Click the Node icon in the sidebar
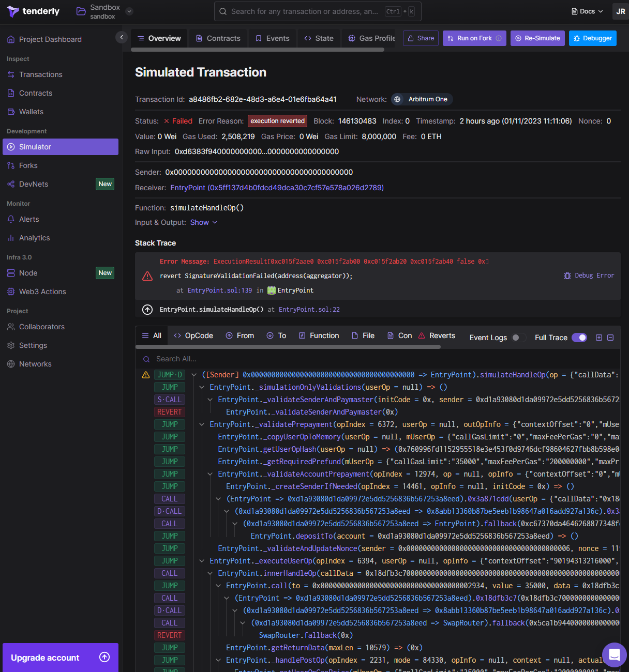Viewport: 629px width, 672px height. (x=11, y=273)
